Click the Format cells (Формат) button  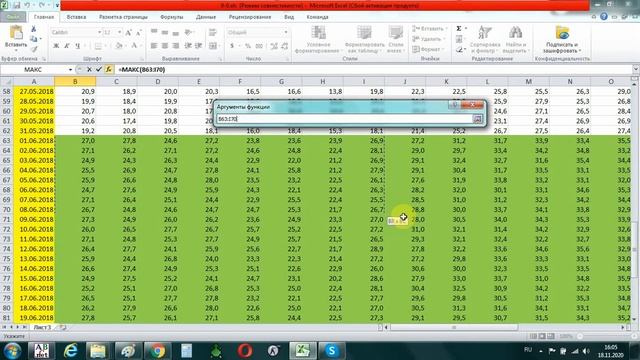[427, 49]
